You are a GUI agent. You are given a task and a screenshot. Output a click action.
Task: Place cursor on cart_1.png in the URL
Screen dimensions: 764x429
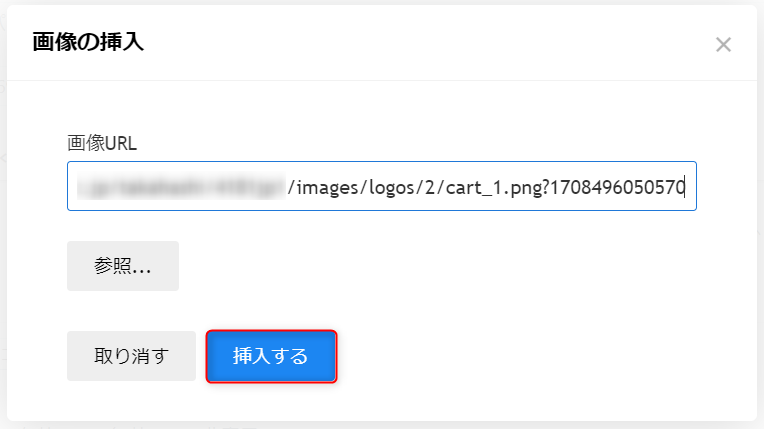point(497,188)
